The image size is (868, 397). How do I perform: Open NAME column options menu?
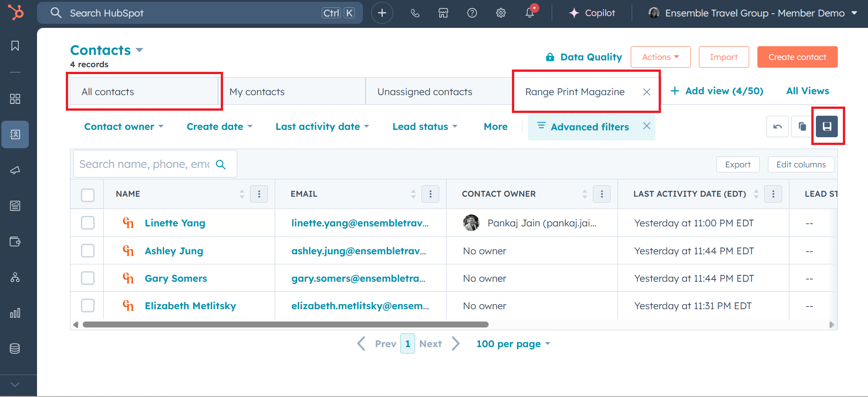click(x=259, y=194)
